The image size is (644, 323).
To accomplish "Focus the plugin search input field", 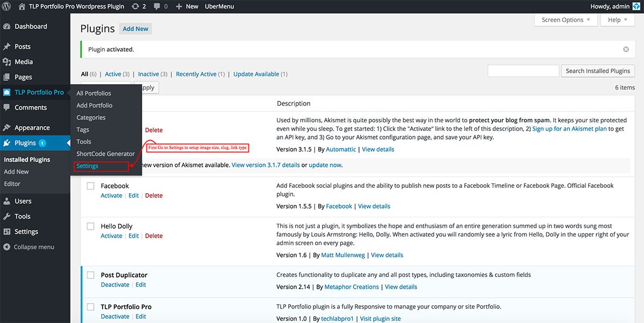I will pyautogui.click(x=523, y=71).
